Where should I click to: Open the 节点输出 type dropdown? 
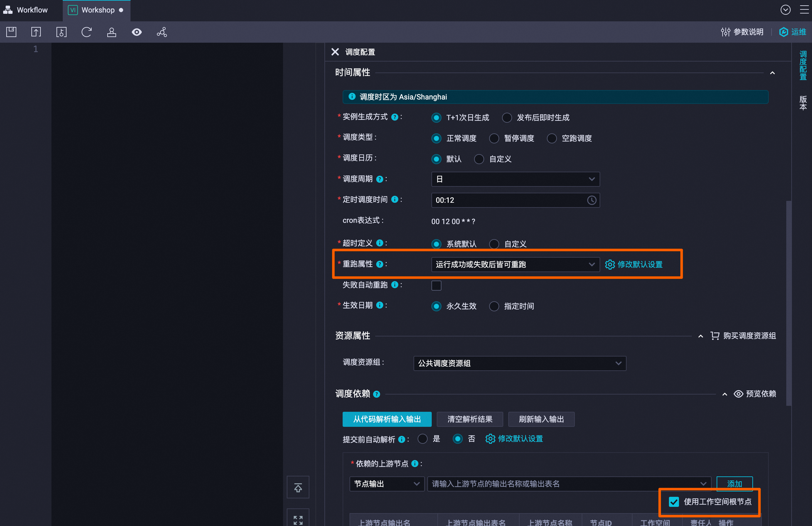coord(387,484)
